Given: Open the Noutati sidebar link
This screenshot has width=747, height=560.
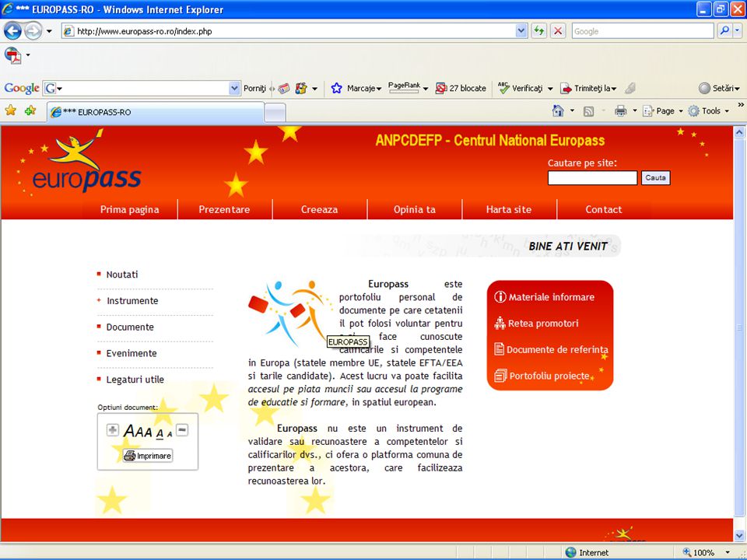Looking at the screenshot, I should click(x=122, y=275).
